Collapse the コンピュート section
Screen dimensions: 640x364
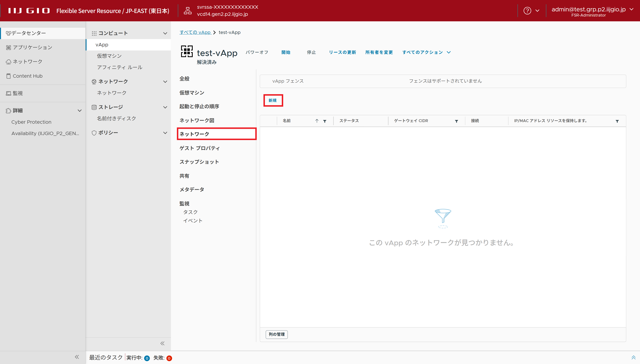click(x=165, y=33)
